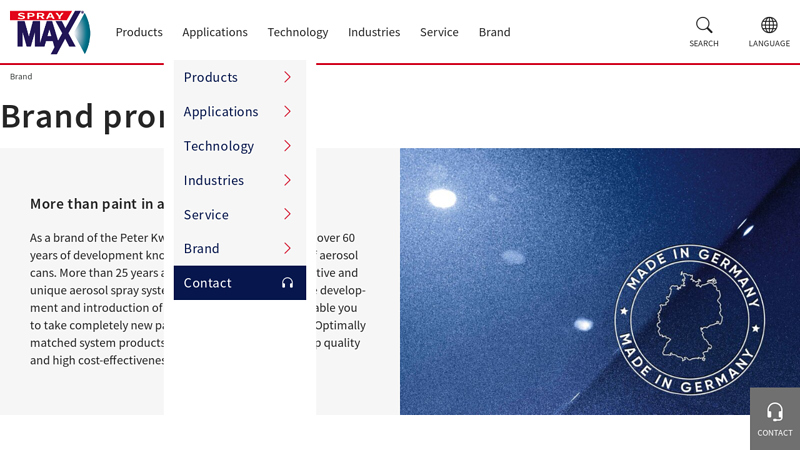
Task: Click headset icon in Contact menu row
Action: [x=287, y=283]
